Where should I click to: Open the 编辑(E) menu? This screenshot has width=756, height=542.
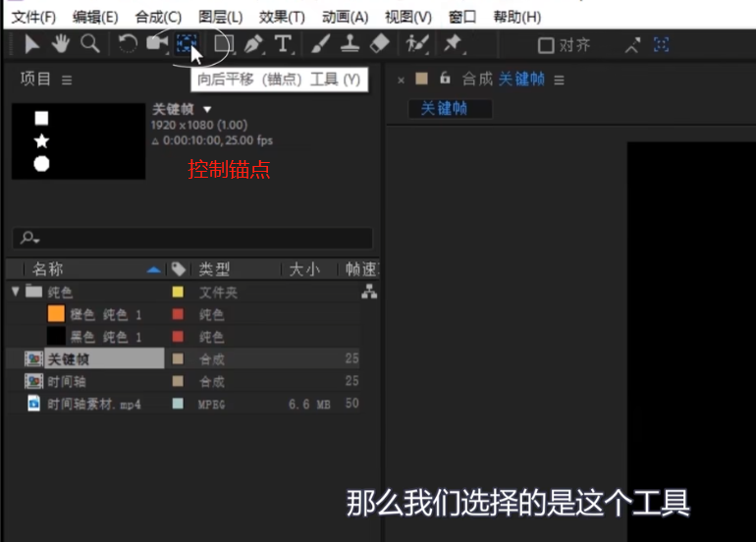click(95, 18)
